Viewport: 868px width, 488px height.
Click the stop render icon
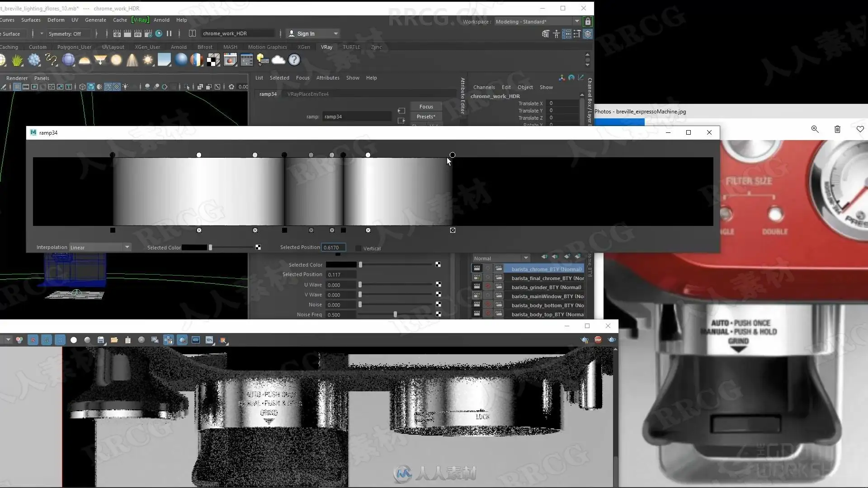point(598,340)
